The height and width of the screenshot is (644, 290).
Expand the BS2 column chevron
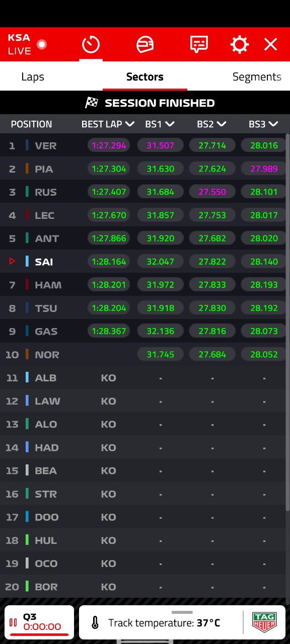[x=222, y=124]
